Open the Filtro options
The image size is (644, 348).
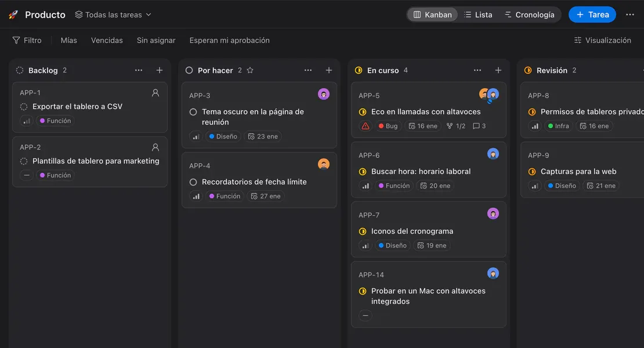click(27, 40)
